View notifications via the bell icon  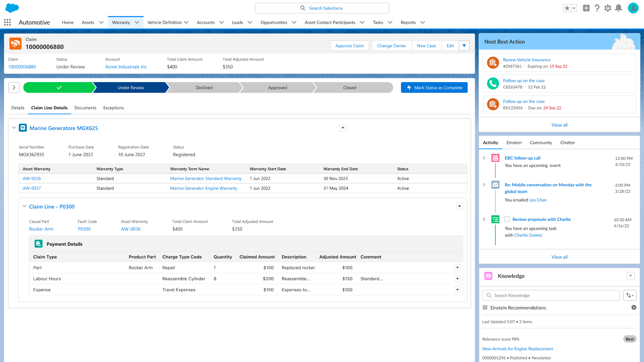click(x=619, y=8)
